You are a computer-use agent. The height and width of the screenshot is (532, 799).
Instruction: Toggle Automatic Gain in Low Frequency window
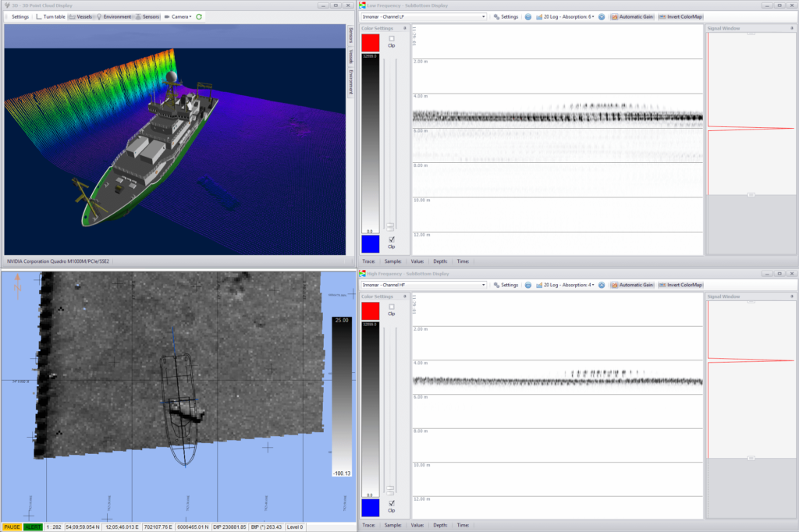click(x=632, y=17)
